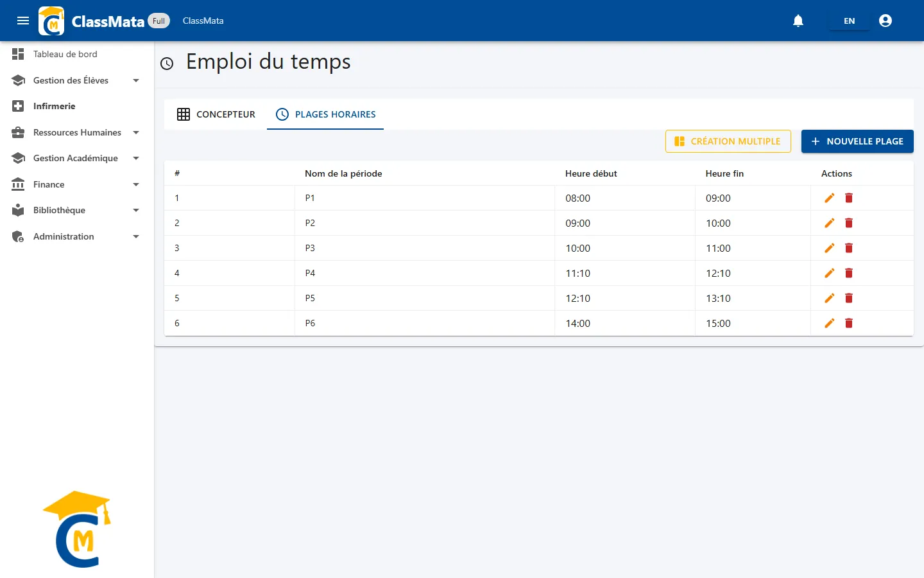Select the Plages Horaires tab
Viewport: 924px width, 578px height.
pos(325,114)
